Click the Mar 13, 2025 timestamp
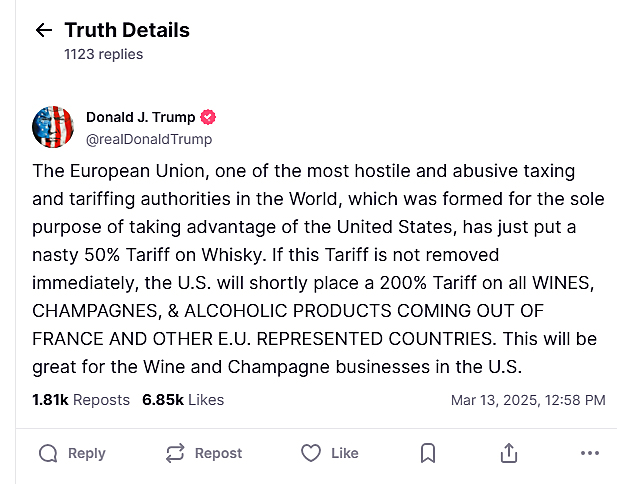Viewport: 617px width, 484px height. [x=527, y=400]
